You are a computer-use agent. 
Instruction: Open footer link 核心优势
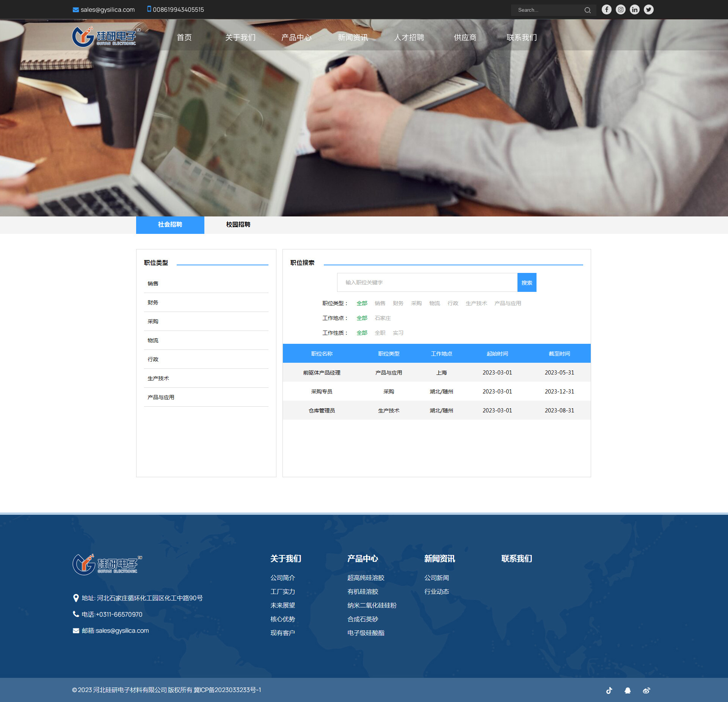pos(282,619)
